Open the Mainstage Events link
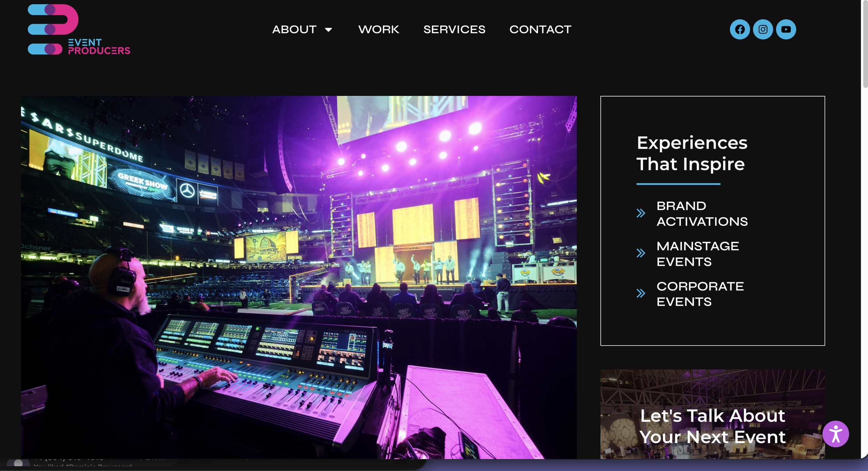Screen dimensions: 868x471 698,254
